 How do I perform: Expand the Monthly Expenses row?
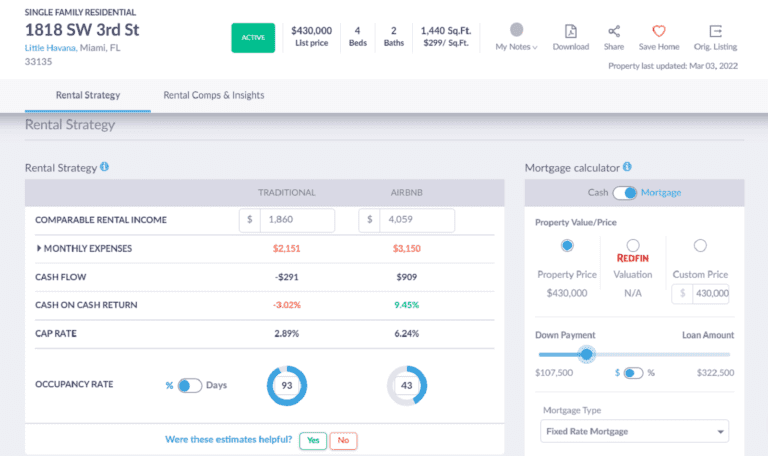point(39,248)
